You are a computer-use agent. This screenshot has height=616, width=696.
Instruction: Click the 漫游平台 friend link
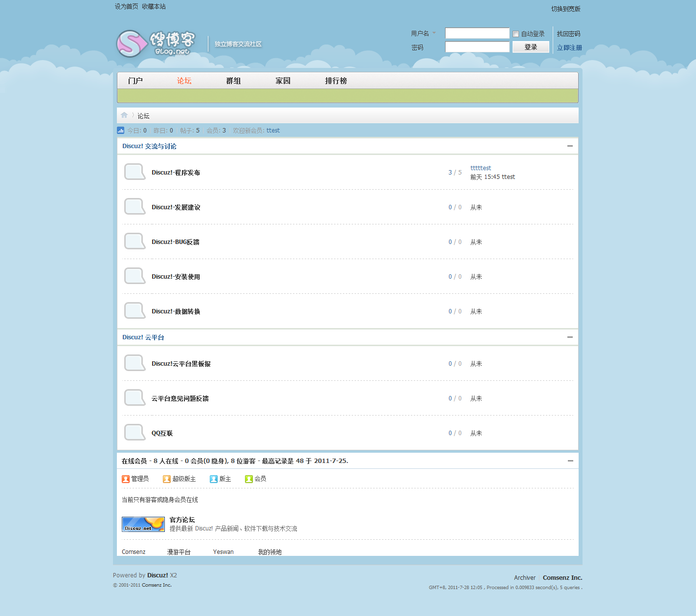click(179, 551)
